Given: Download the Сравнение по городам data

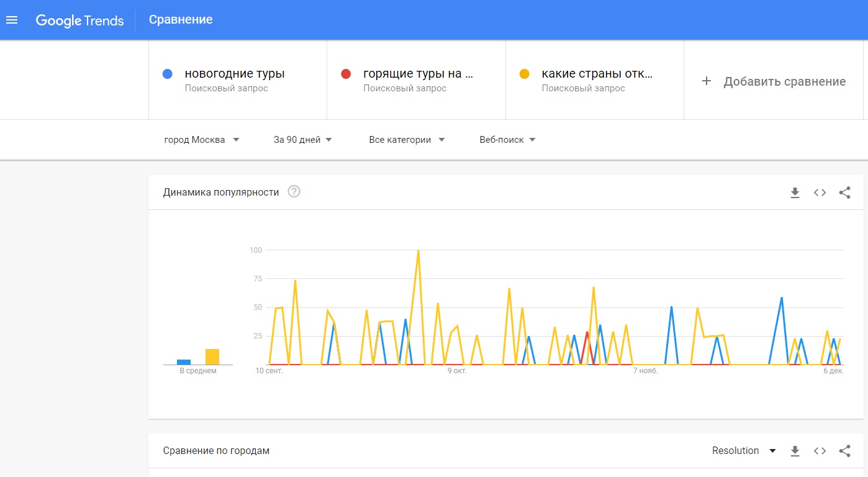Looking at the screenshot, I should 795,451.
